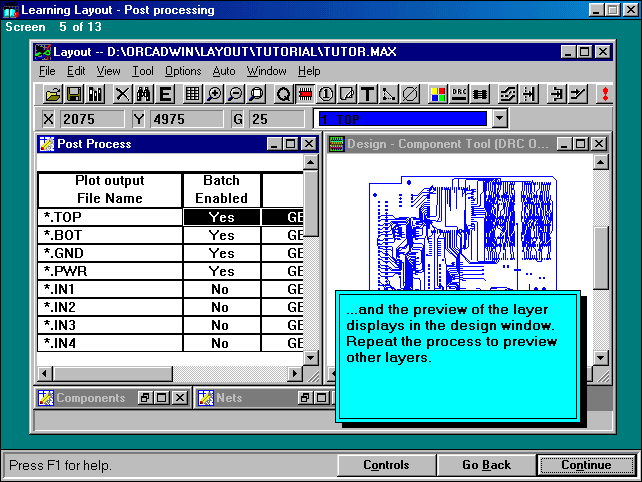The height and width of the screenshot is (482, 642).
Task: Click the binoculars Find icon
Action: click(144, 94)
